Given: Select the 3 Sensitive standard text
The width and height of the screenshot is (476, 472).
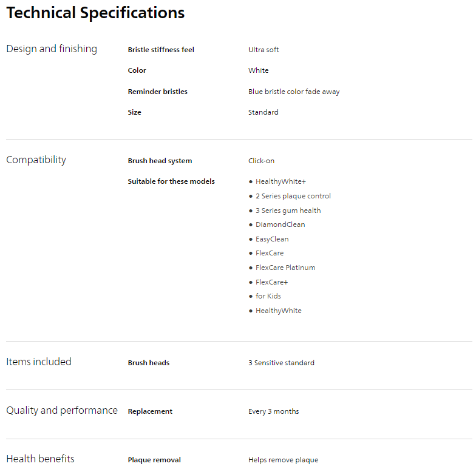Looking at the screenshot, I should (281, 363).
